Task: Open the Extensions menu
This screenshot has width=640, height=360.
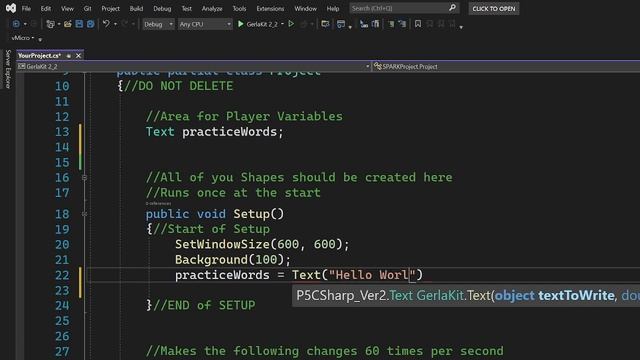Action: [270, 9]
